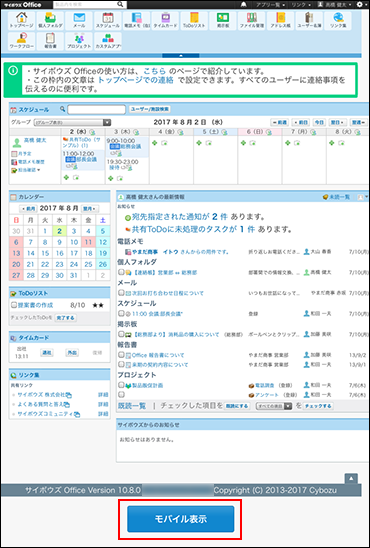Check the 【総務部より】消耗品の購入について checkbox

121,334
